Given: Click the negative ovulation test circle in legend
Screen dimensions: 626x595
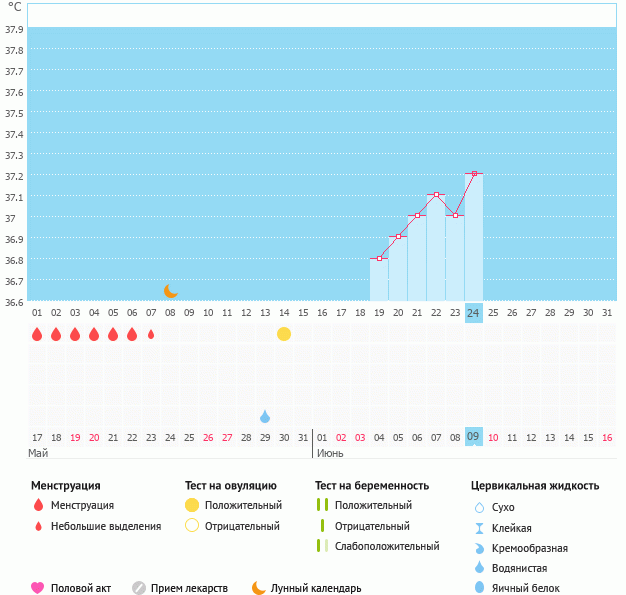Looking at the screenshot, I should pos(192,526).
